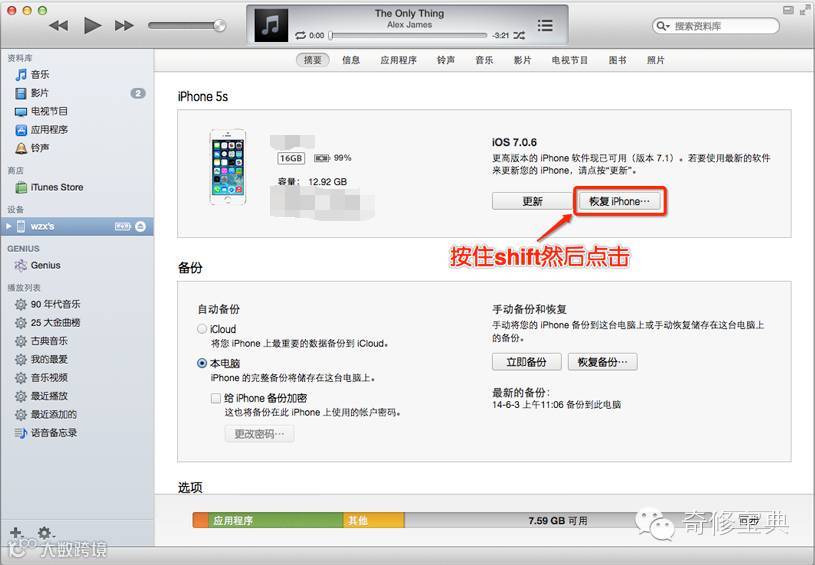
Task: Enable 给 iPhone 备份加密 checkbox
Action: pos(216,398)
